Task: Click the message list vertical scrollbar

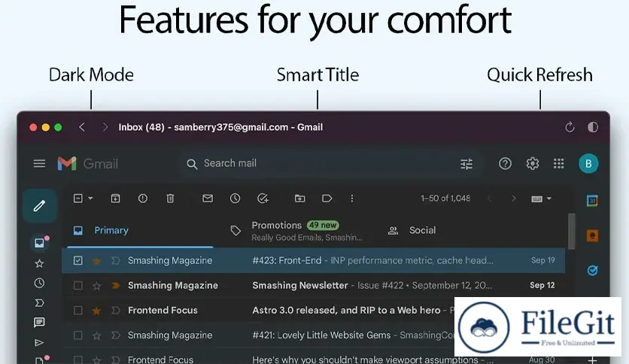Action: pyautogui.click(x=571, y=231)
